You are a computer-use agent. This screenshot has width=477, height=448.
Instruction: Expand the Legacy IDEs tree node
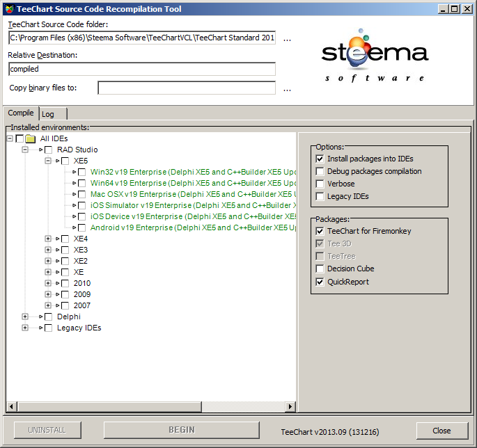click(x=25, y=328)
